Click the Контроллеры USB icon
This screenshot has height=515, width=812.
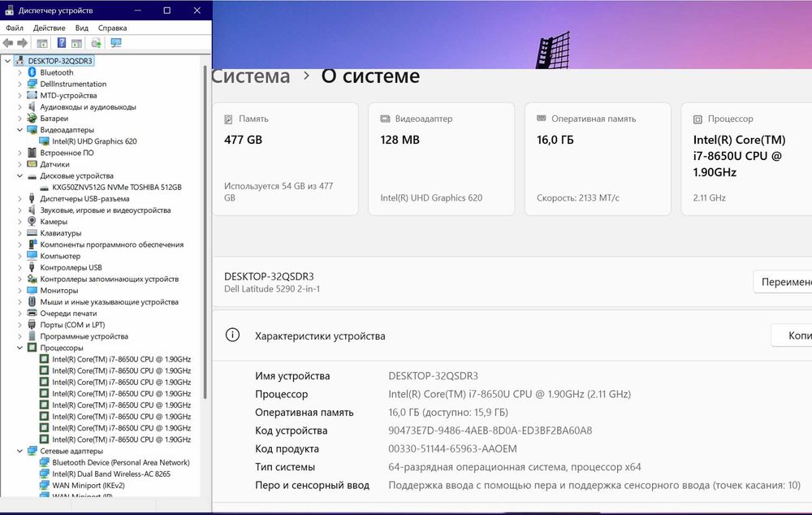(32, 267)
